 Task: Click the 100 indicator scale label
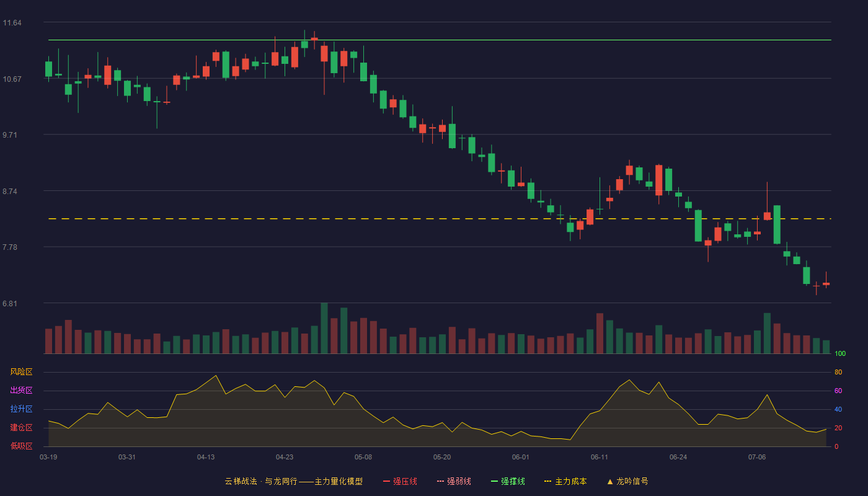840,354
